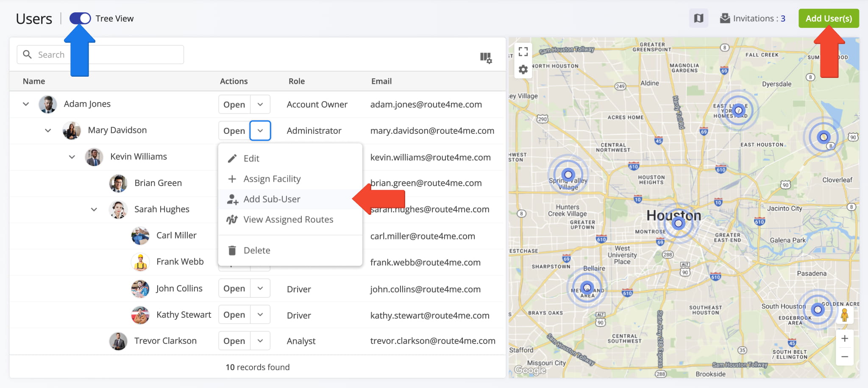The height and width of the screenshot is (388, 868).
Task: Open the column settings icon
Action: click(486, 58)
